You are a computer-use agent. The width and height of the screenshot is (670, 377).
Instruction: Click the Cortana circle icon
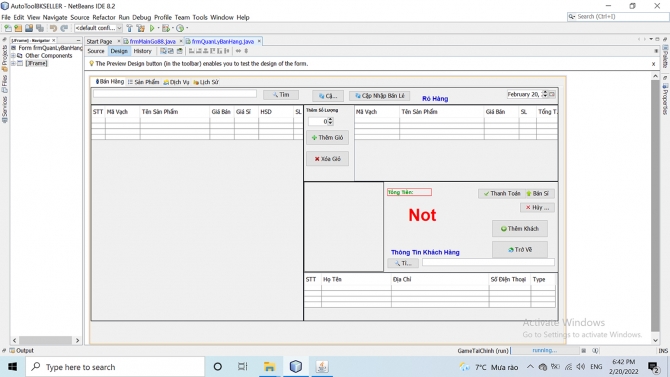[x=217, y=367]
